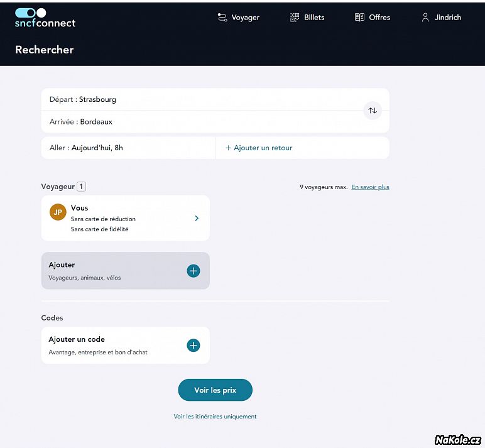
Task: Open the Offres menu item
Action: tap(379, 18)
